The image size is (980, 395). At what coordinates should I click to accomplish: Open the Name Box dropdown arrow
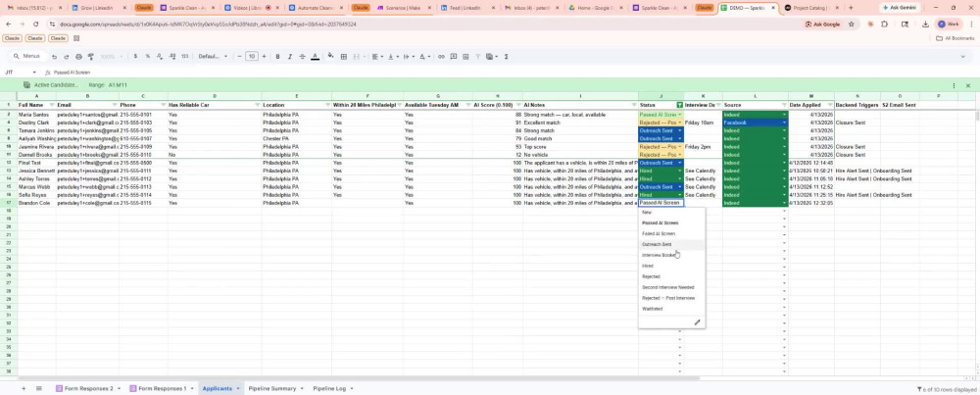(34, 73)
